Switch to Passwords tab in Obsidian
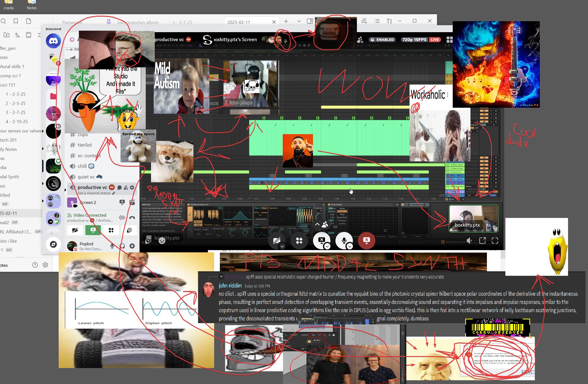Image resolution: width=588 pixels, height=384 pixels. pos(72,22)
